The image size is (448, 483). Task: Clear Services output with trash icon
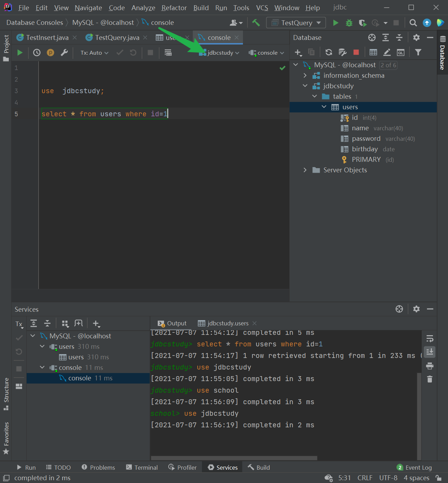tap(430, 379)
